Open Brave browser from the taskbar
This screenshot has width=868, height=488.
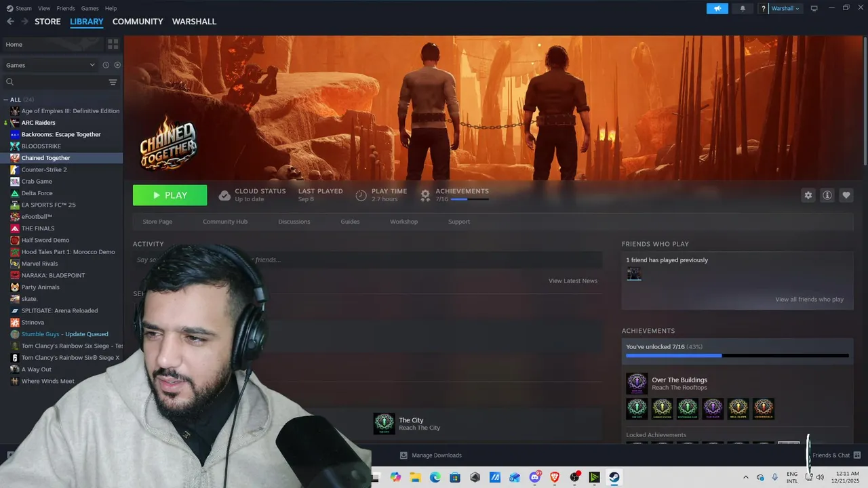555,477
